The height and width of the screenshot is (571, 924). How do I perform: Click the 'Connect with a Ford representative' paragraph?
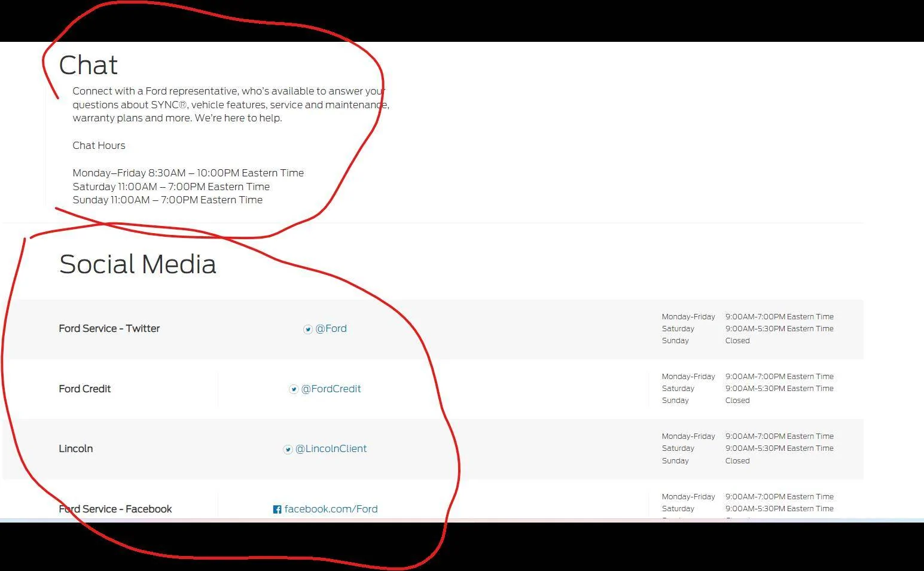[231, 105]
